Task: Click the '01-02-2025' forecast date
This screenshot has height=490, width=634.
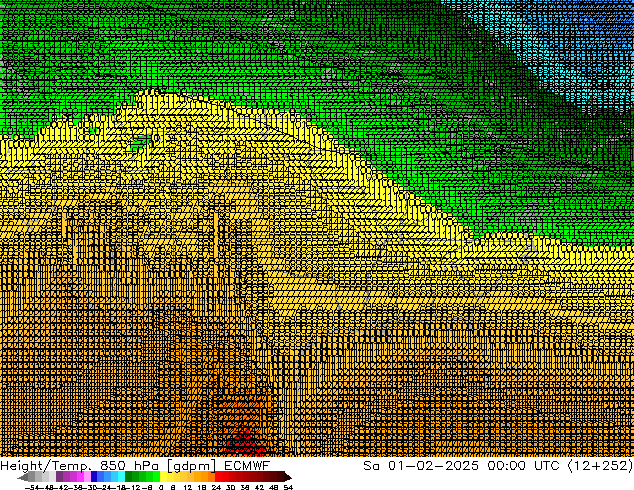Action: point(433,466)
